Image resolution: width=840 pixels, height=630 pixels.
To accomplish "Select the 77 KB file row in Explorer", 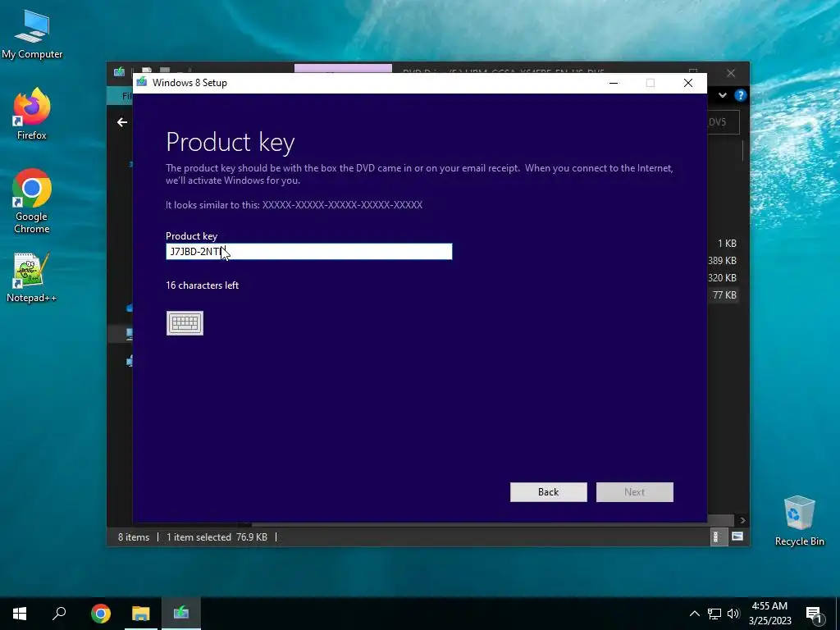I will coord(724,295).
